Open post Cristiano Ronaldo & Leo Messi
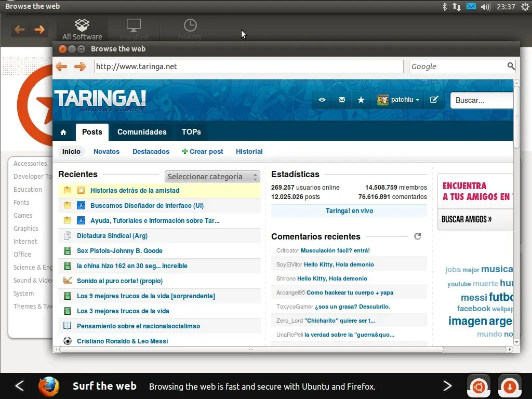 tap(122, 341)
